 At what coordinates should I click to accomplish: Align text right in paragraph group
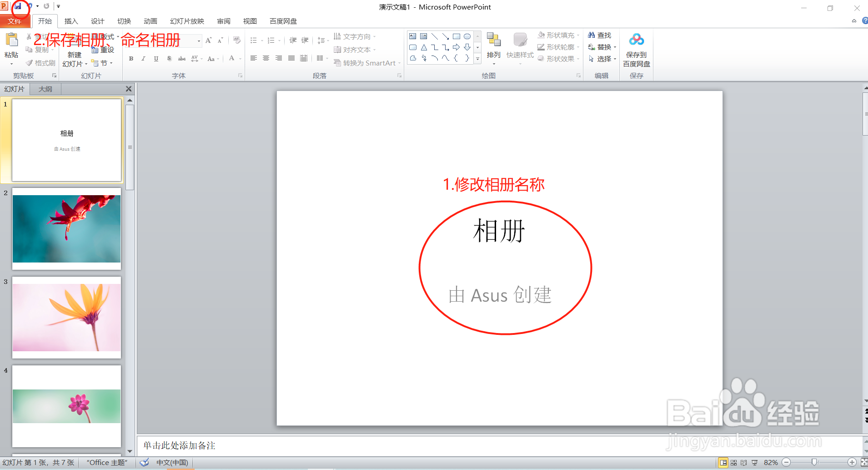279,58
